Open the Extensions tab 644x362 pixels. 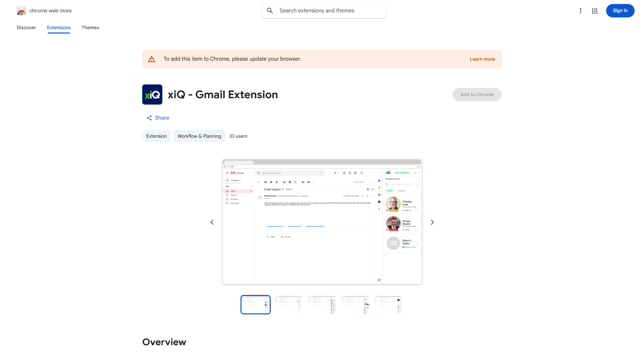(59, 27)
